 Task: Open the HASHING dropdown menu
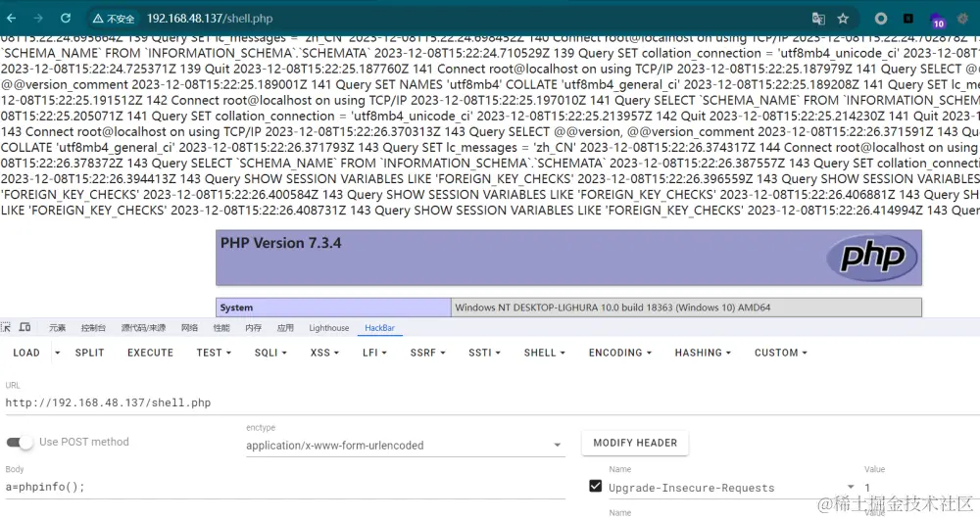click(703, 353)
